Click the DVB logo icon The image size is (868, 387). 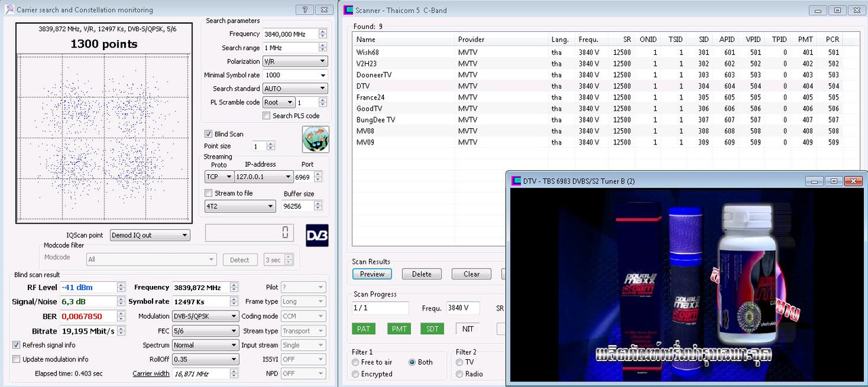pyautogui.click(x=317, y=235)
